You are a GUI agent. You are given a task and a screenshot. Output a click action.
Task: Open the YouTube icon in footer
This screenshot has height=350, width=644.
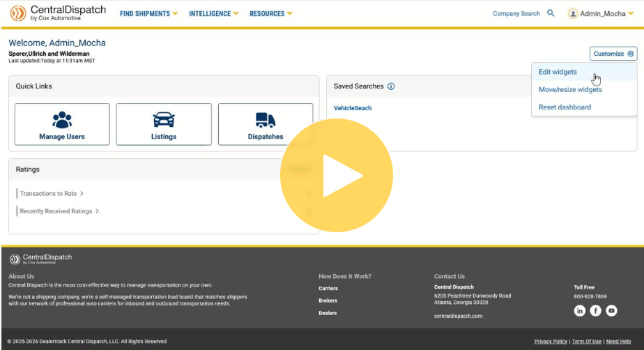611,311
